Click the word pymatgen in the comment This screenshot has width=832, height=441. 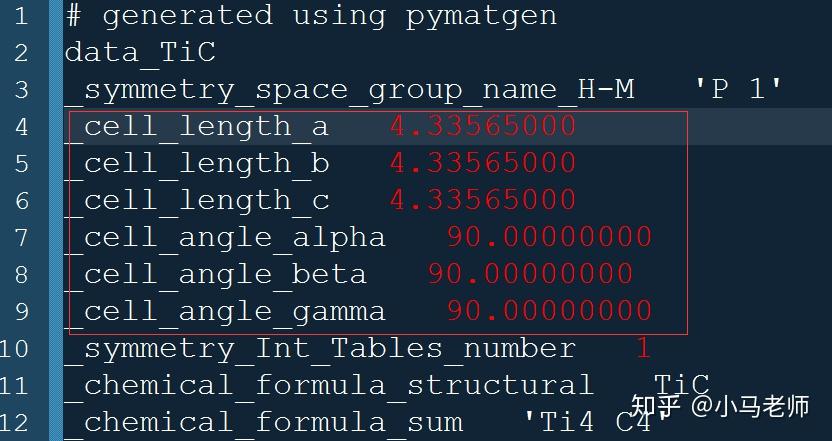pyautogui.click(x=481, y=16)
